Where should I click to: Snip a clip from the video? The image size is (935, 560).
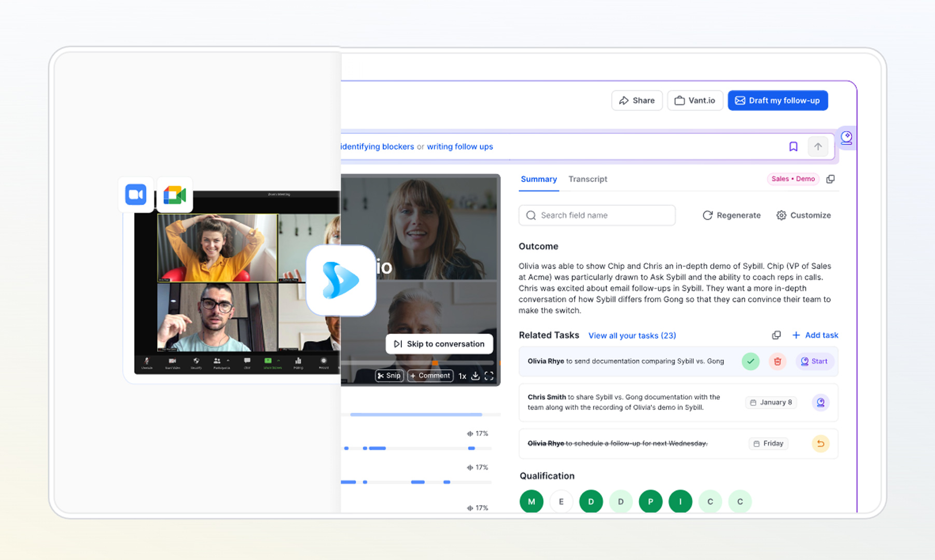click(x=389, y=376)
